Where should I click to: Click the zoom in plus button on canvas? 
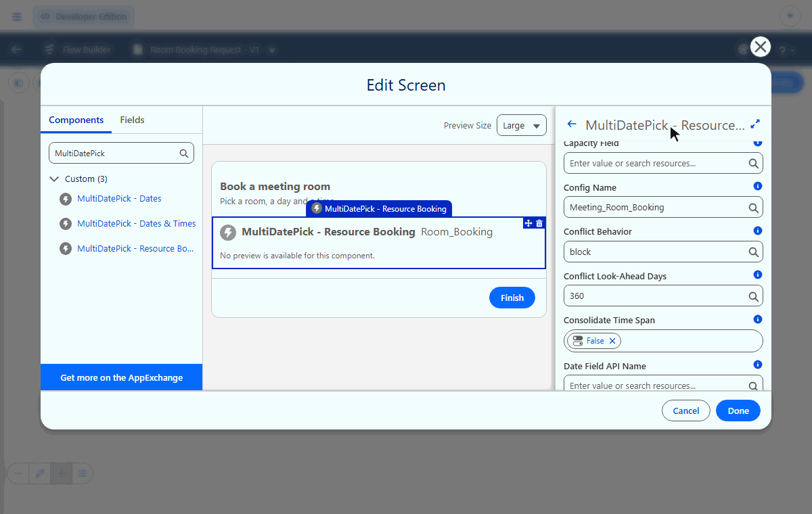click(62, 473)
